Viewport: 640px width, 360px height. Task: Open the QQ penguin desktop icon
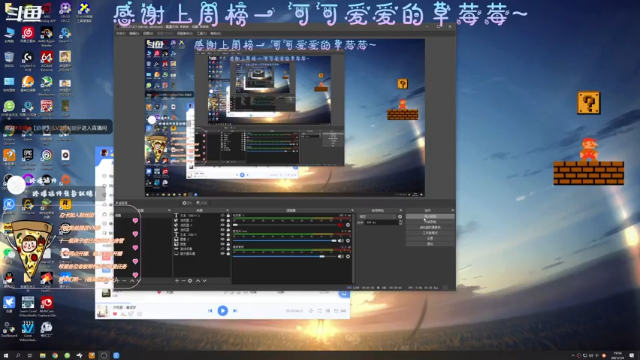[x=9, y=280]
